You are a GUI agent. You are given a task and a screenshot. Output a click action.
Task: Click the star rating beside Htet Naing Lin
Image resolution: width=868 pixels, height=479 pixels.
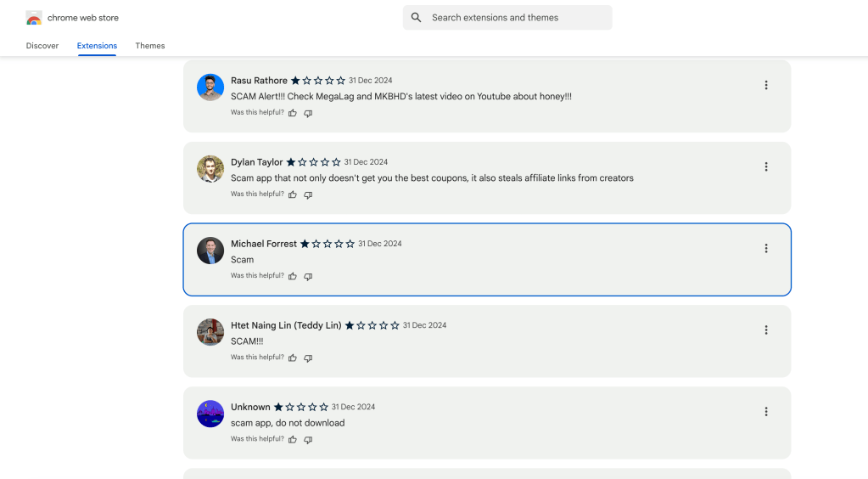(372, 325)
